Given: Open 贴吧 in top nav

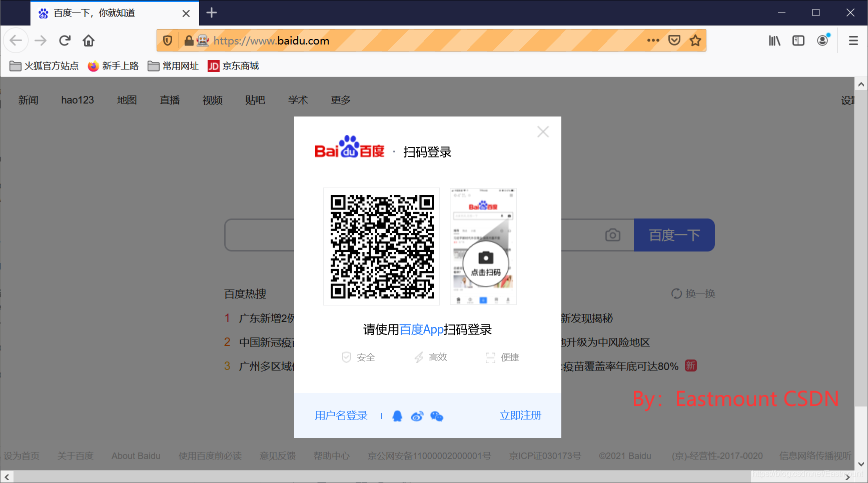Looking at the screenshot, I should (x=255, y=100).
